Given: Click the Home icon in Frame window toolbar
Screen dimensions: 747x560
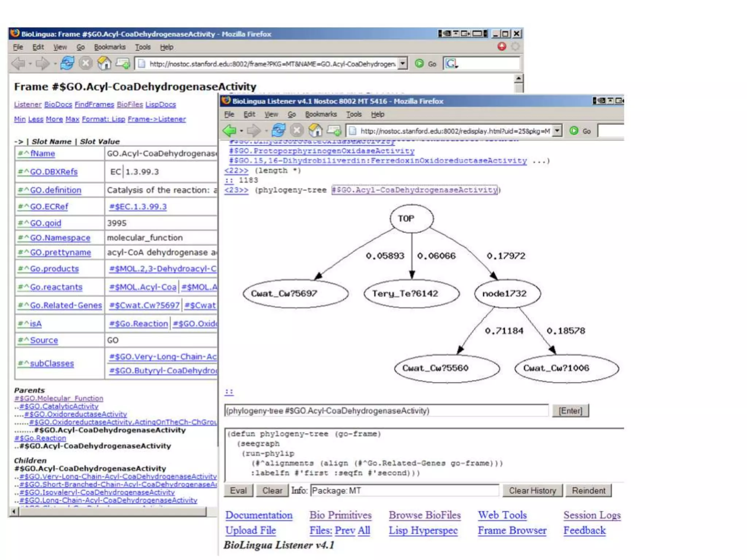Looking at the screenshot, I should tap(104, 63).
